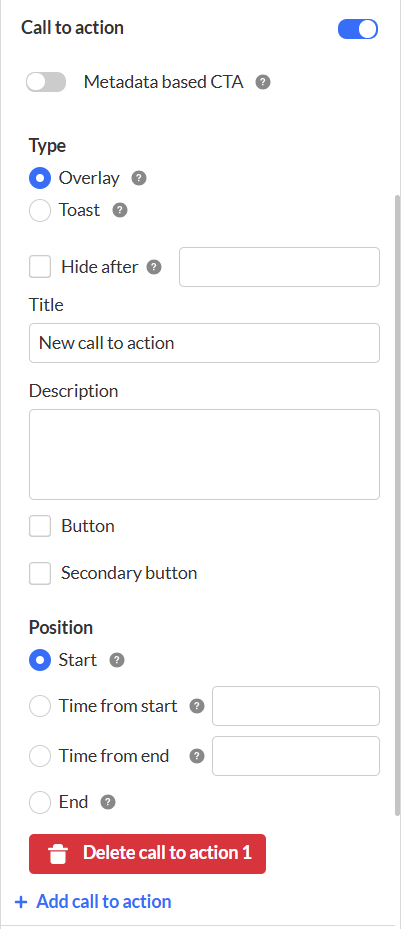Select the End position radio option
The width and height of the screenshot is (401, 929).
40,802
